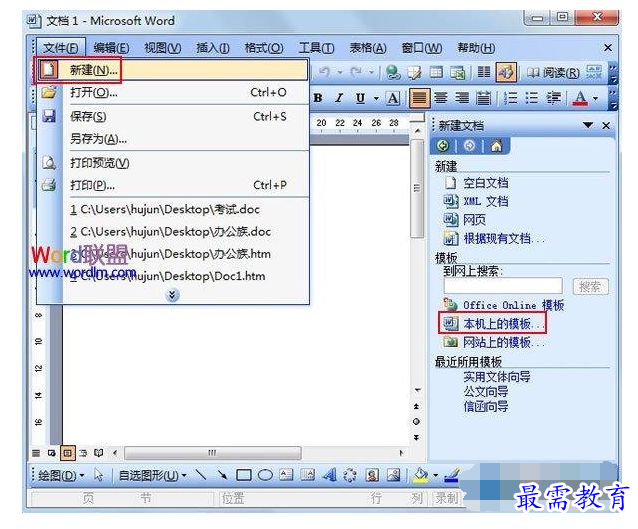Open the Underline style dropdown arrow
This screenshot has width=638, height=529.
[376, 98]
